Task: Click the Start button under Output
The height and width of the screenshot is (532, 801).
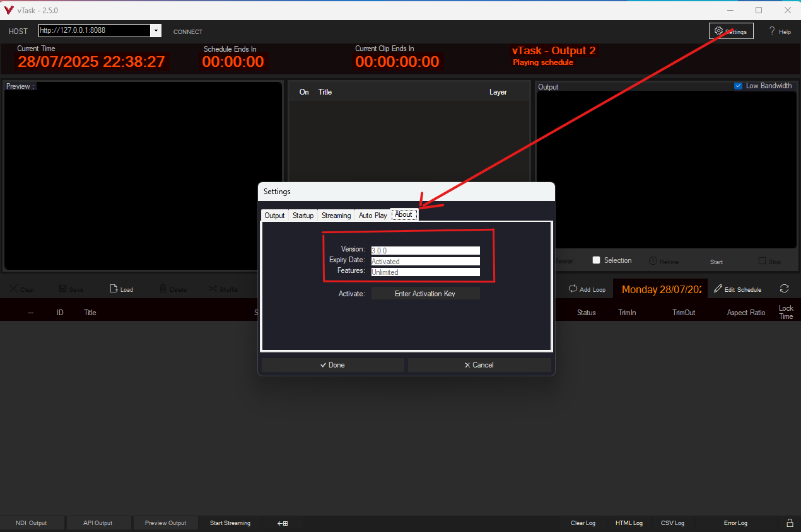Action: (716, 262)
